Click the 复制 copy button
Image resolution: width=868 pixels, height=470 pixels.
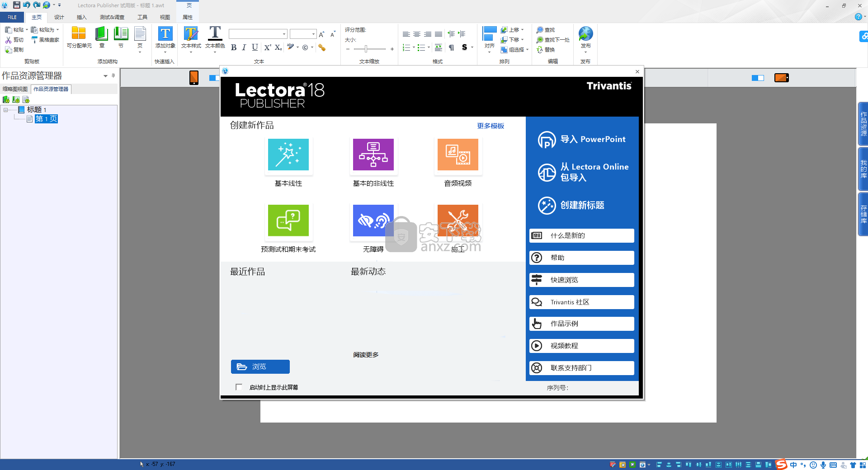point(14,50)
